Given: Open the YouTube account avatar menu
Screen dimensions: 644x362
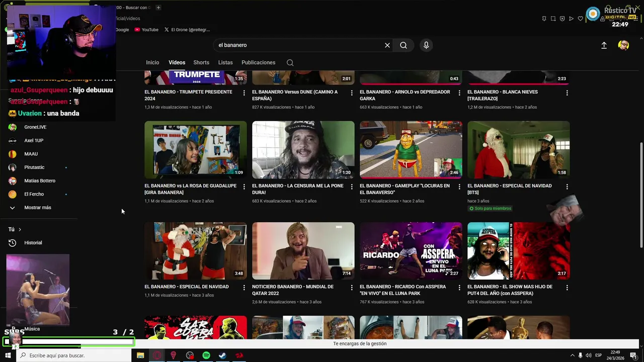Looking at the screenshot, I should pyautogui.click(x=623, y=45).
